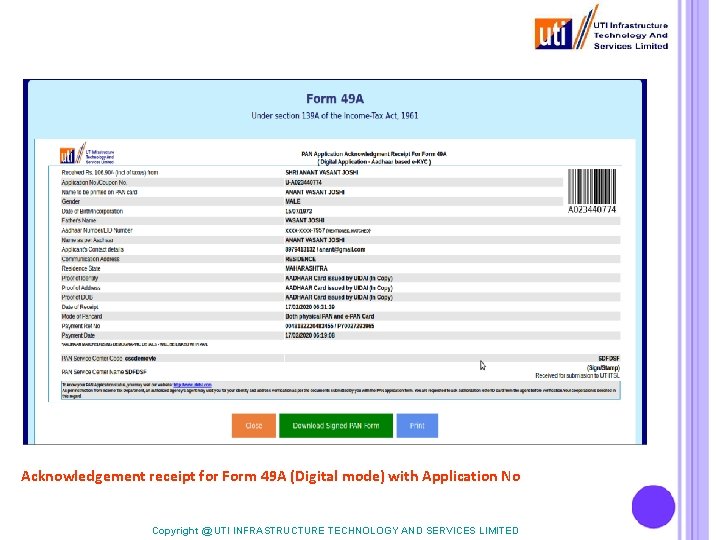Open the UTIITSL website link in the footer note

point(192,385)
